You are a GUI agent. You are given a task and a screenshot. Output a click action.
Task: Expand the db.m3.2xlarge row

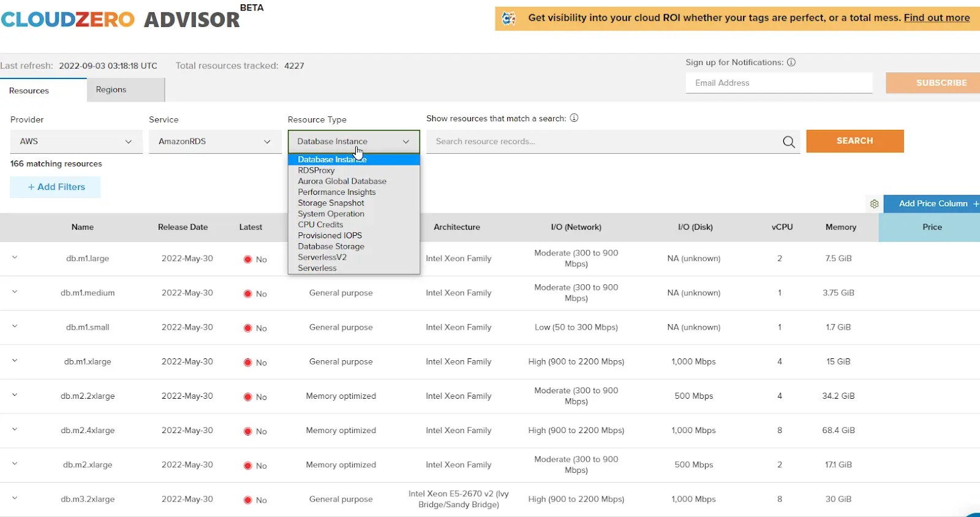click(x=15, y=498)
